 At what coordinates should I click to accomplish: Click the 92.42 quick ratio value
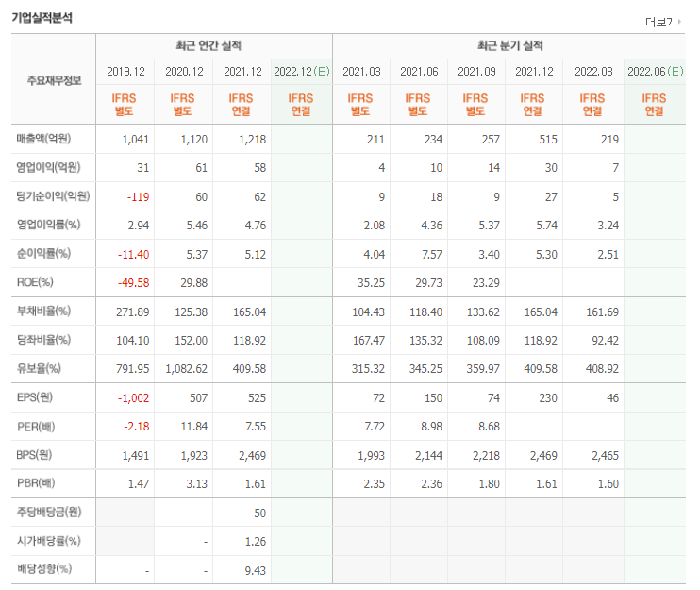click(x=606, y=341)
